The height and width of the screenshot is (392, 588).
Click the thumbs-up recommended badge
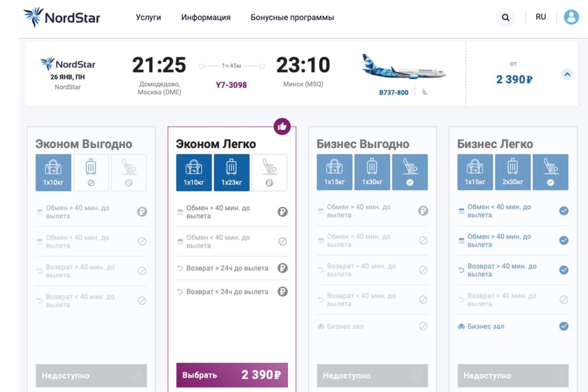(282, 126)
